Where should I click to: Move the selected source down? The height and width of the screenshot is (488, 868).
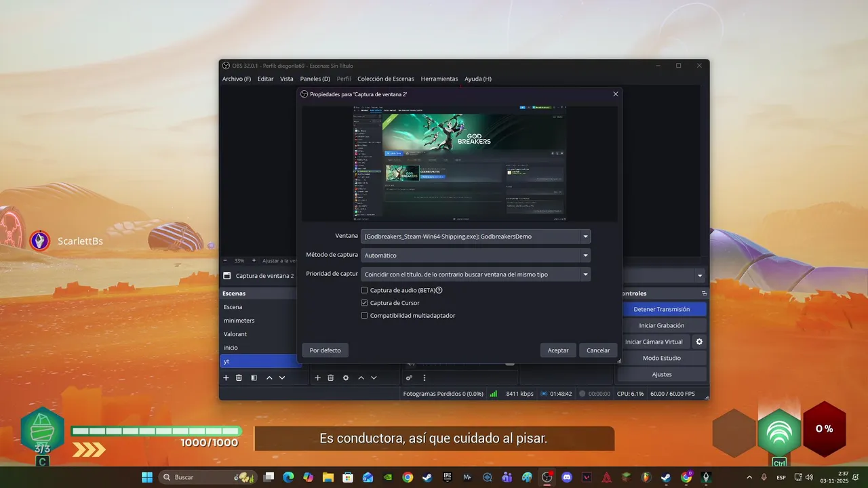tap(374, 378)
